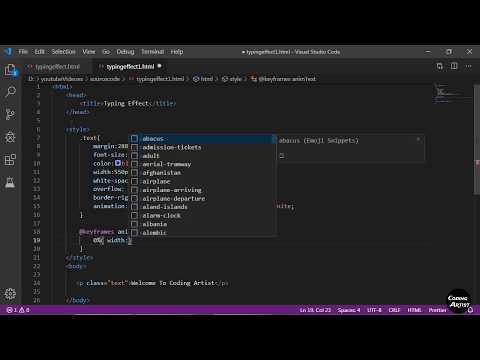This screenshot has height=360, width=480.
Task: Open the File menu
Action: pyautogui.click(x=23, y=52)
